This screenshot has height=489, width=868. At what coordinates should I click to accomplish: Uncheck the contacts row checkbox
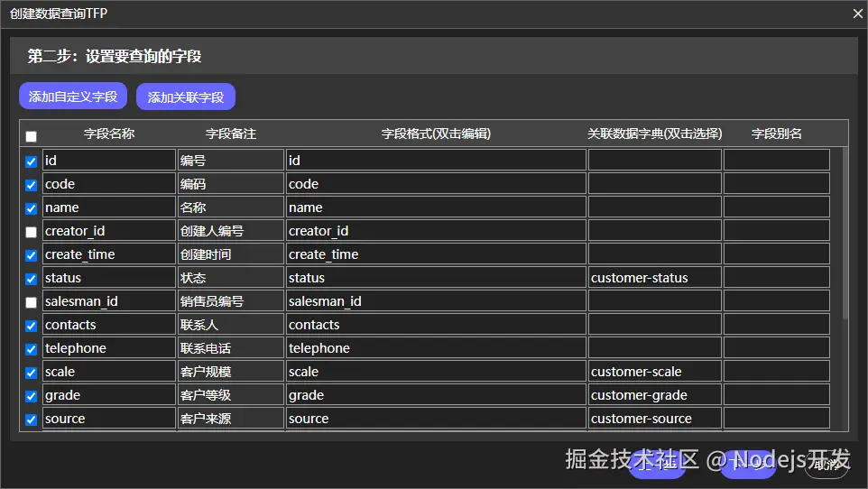click(31, 326)
